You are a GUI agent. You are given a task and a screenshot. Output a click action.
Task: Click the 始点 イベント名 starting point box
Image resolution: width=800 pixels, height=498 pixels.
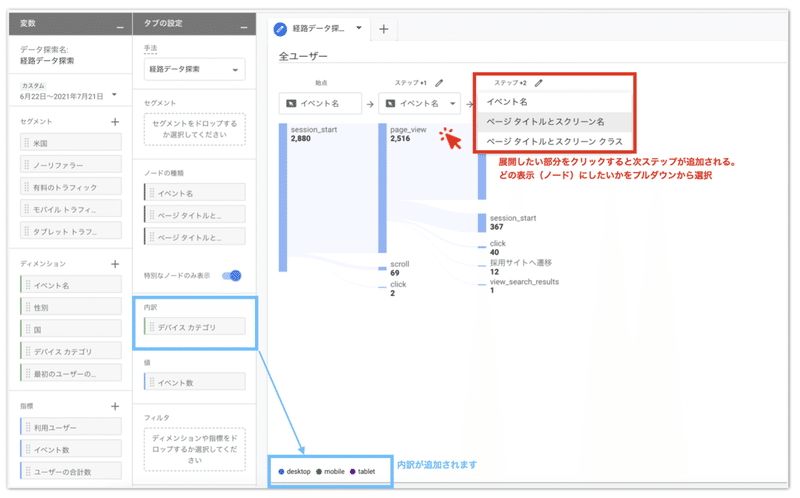(x=320, y=104)
